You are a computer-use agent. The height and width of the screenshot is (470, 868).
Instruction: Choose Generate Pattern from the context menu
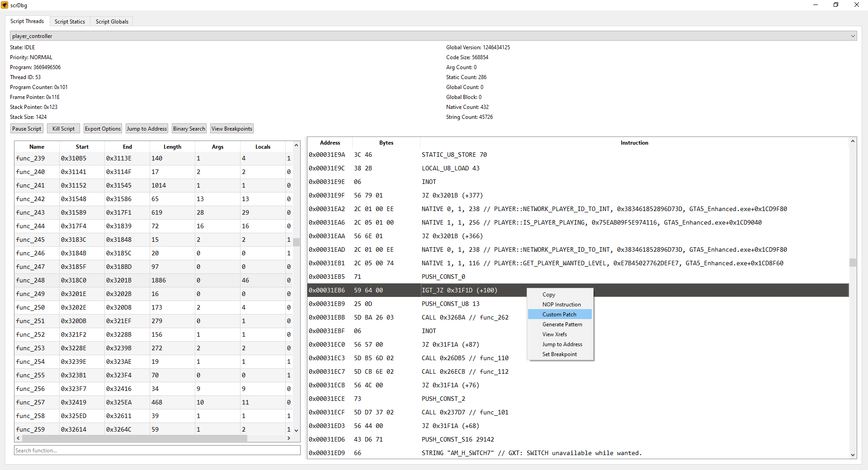click(562, 324)
